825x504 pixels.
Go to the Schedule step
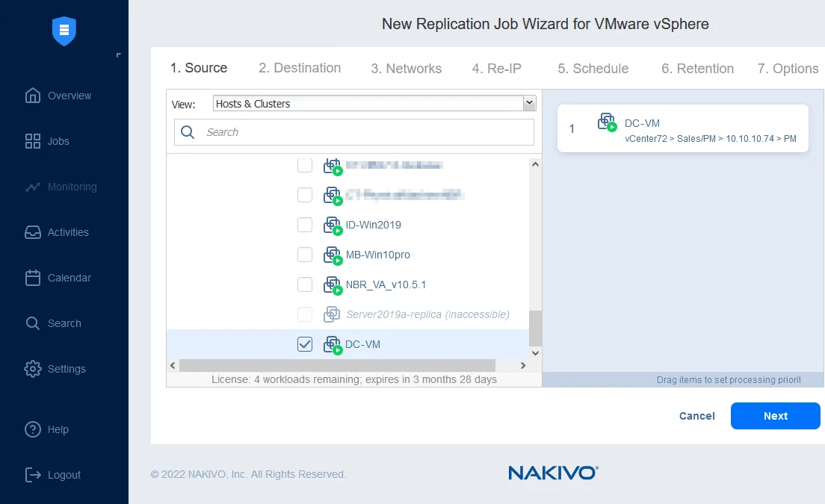pyautogui.click(x=592, y=68)
